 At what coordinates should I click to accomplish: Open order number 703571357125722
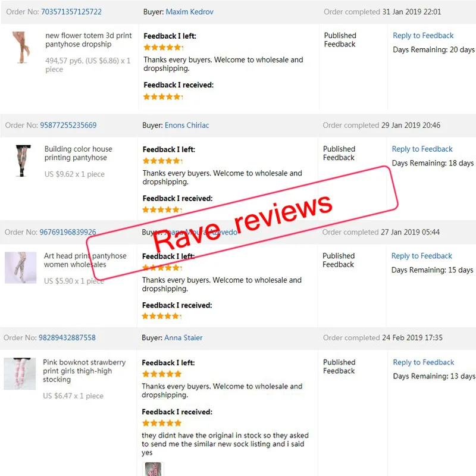(x=71, y=12)
